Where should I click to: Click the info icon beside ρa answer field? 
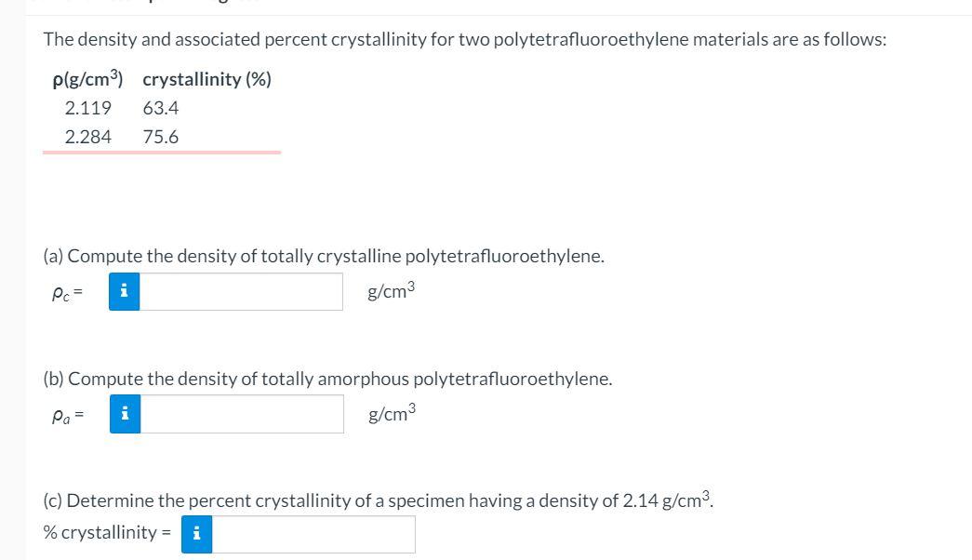[124, 414]
